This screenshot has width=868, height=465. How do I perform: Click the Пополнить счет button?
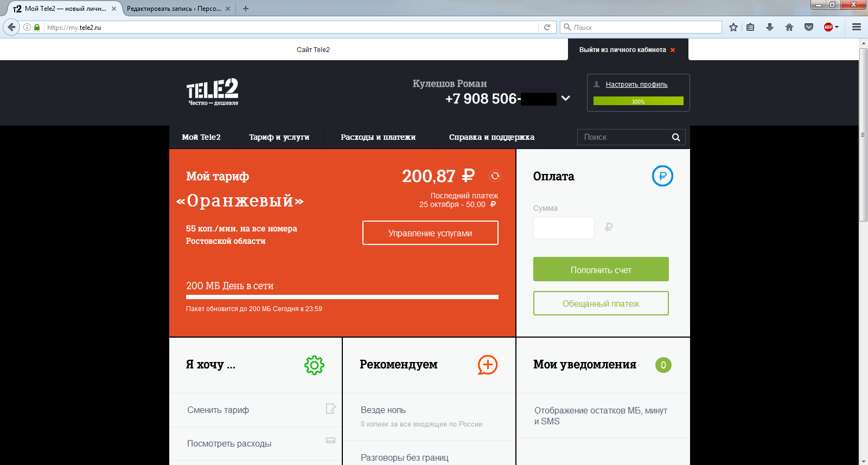[601, 269]
